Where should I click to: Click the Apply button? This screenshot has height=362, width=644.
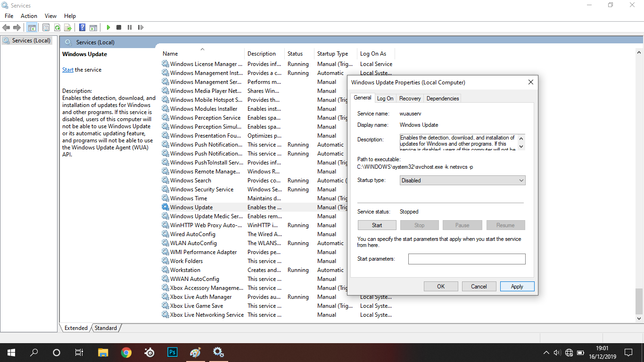[517, 286]
